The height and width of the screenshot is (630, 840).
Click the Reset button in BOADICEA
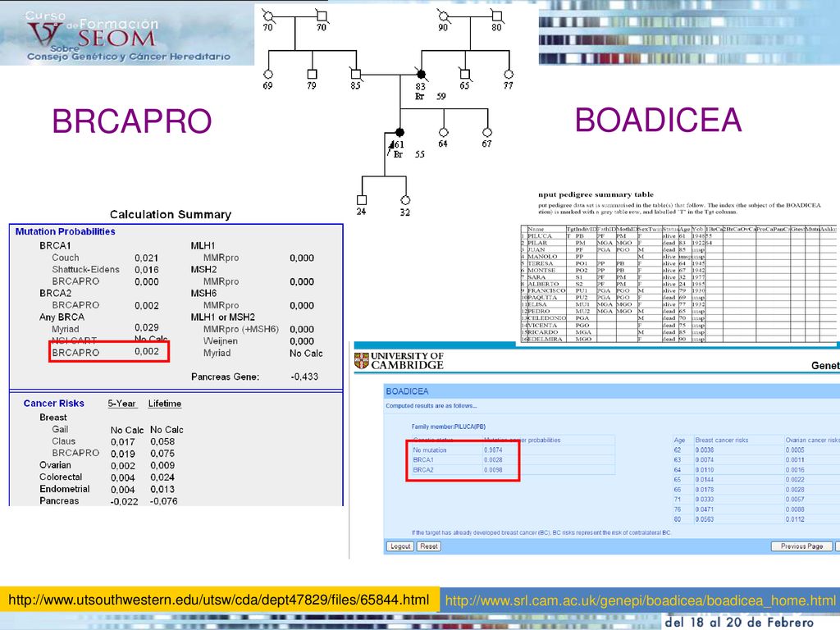click(x=428, y=546)
